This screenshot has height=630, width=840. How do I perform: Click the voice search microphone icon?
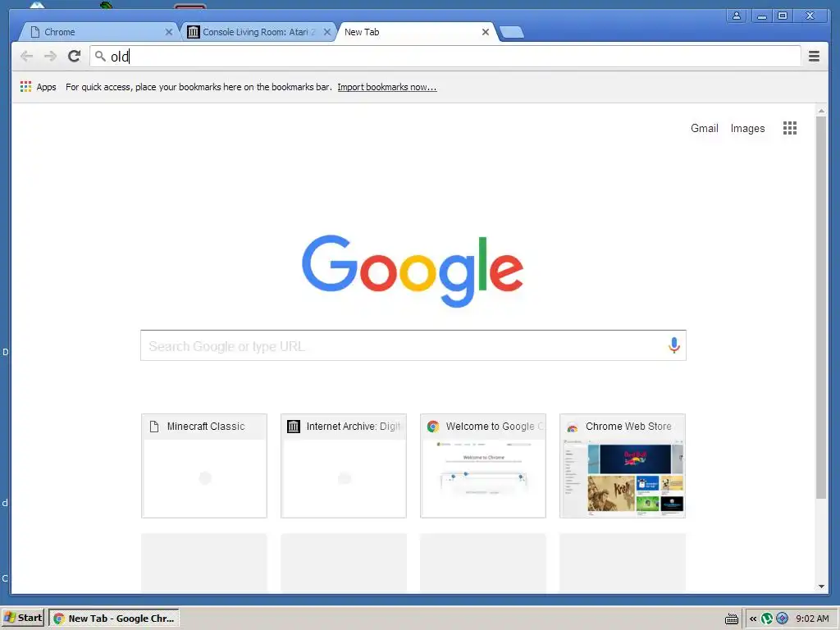pyautogui.click(x=674, y=345)
